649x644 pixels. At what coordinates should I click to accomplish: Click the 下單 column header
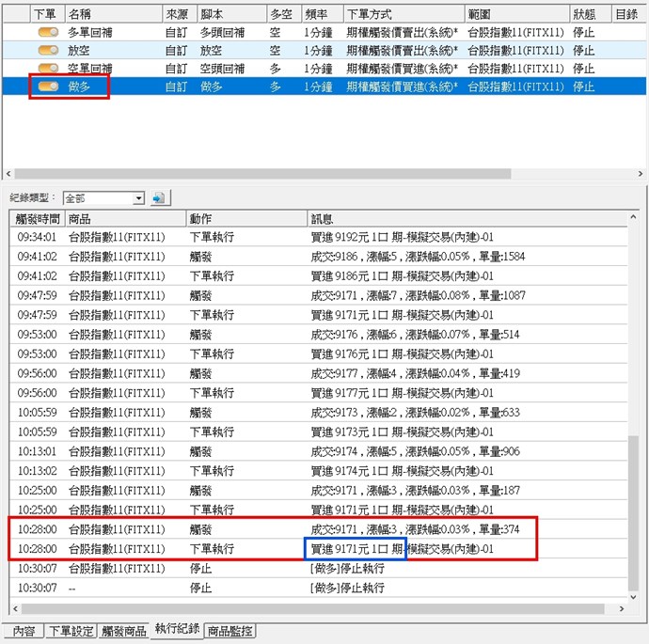48,14
